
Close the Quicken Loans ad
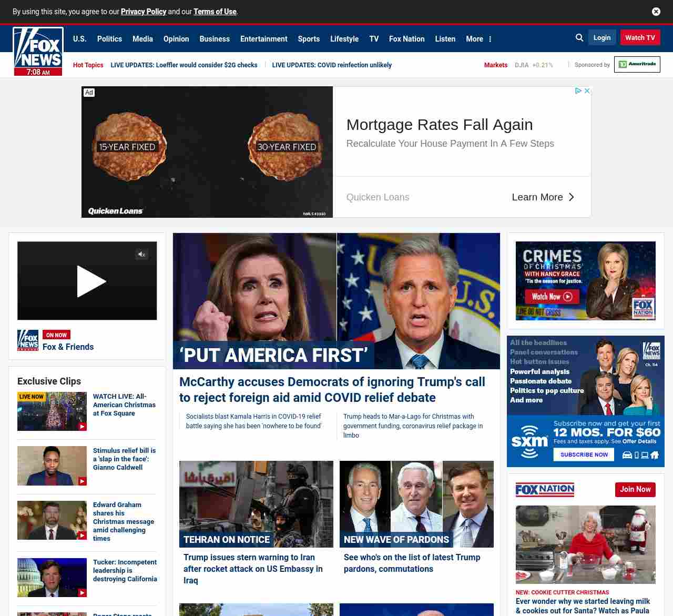click(x=587, y=91)
